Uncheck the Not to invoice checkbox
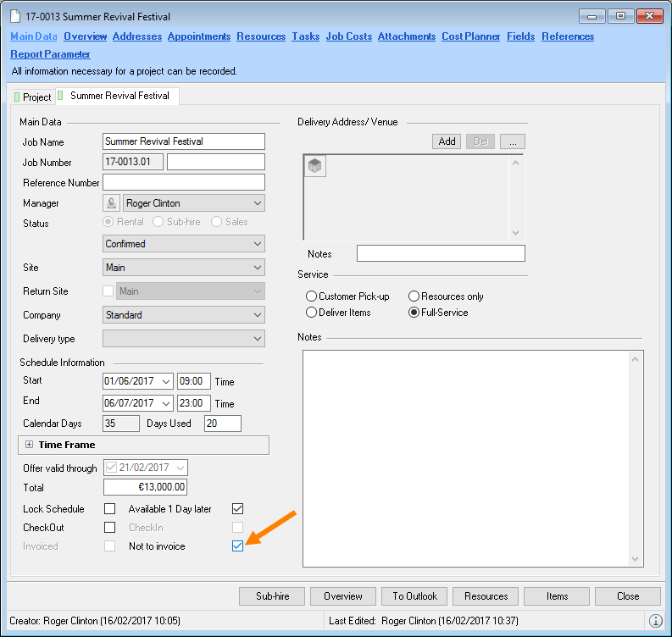This screenshot has height=637, width=672. (237, 546)
